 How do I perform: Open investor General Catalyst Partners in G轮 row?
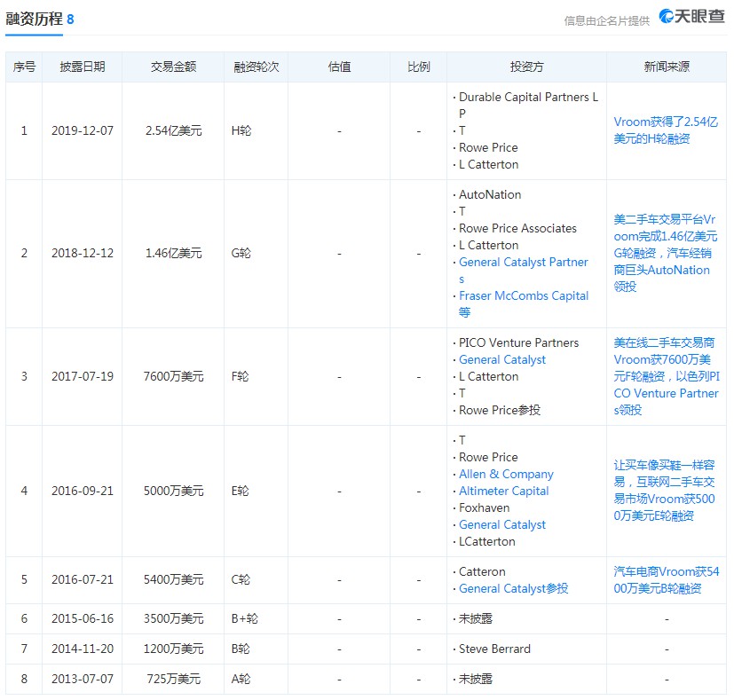coord(524,271)
